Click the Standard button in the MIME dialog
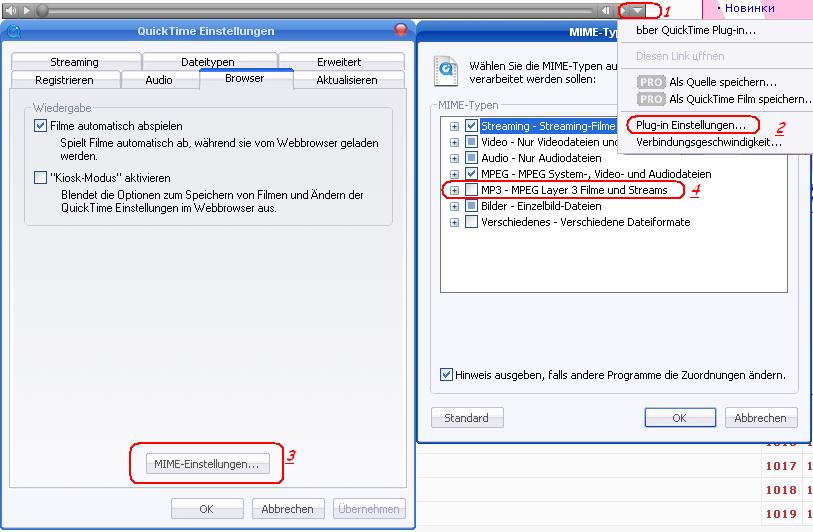Viewport: 813px width, 532px height. [467, 417]
